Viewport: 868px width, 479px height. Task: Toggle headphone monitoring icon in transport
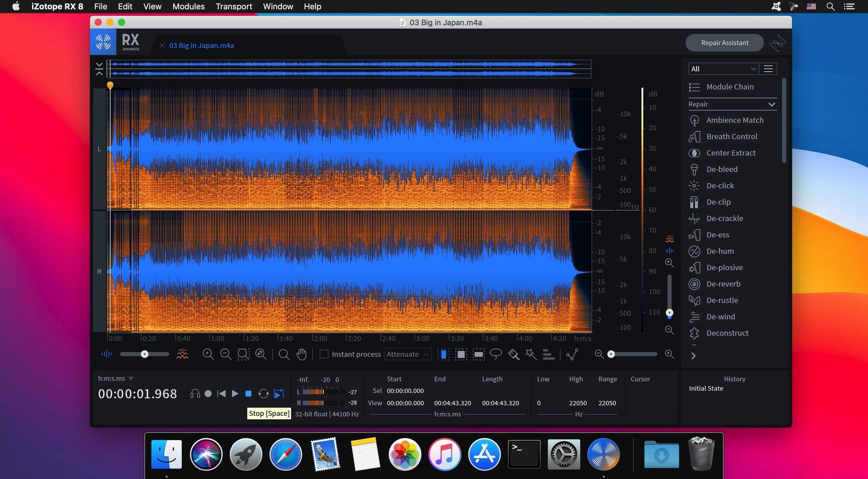coord(195,393)
